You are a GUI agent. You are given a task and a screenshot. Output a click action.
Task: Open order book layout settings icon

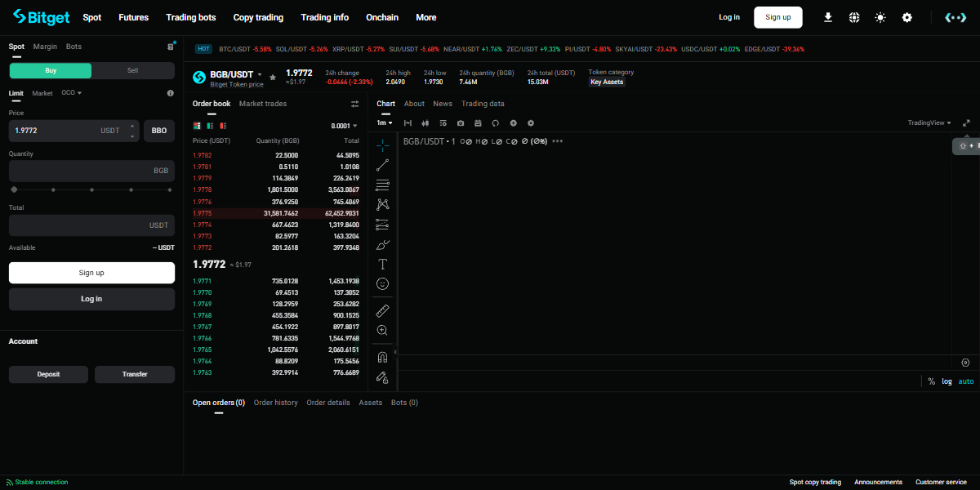tap(355, 104)
